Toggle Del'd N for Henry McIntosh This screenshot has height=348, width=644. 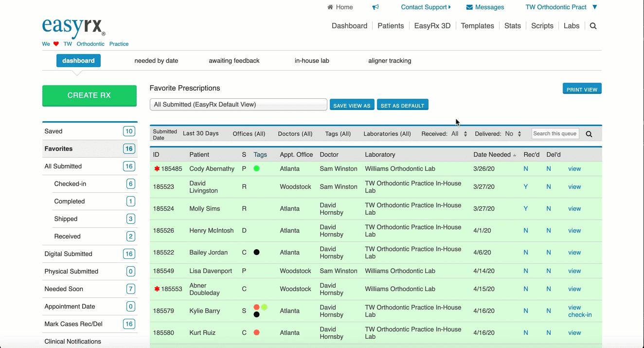549,231
